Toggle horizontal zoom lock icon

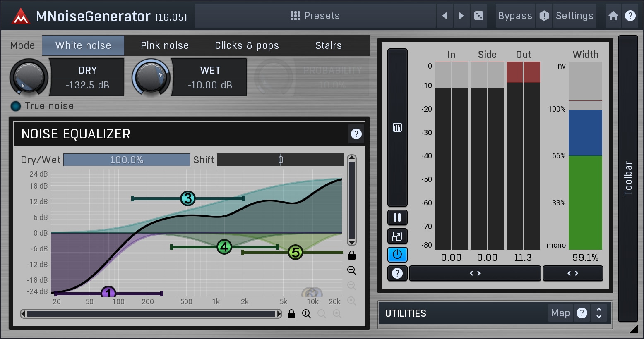click(x=291, y=314)
